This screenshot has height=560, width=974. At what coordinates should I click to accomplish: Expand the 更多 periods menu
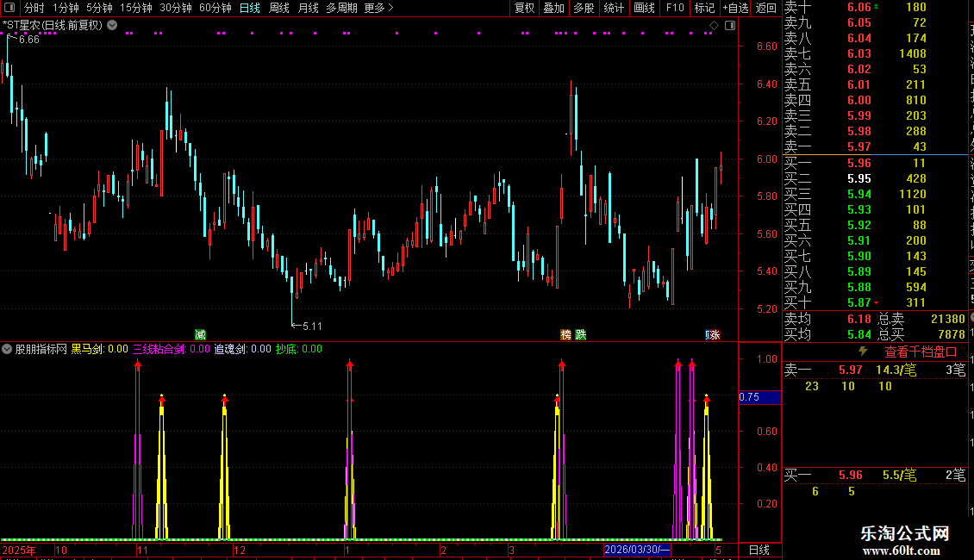point(379,8)
